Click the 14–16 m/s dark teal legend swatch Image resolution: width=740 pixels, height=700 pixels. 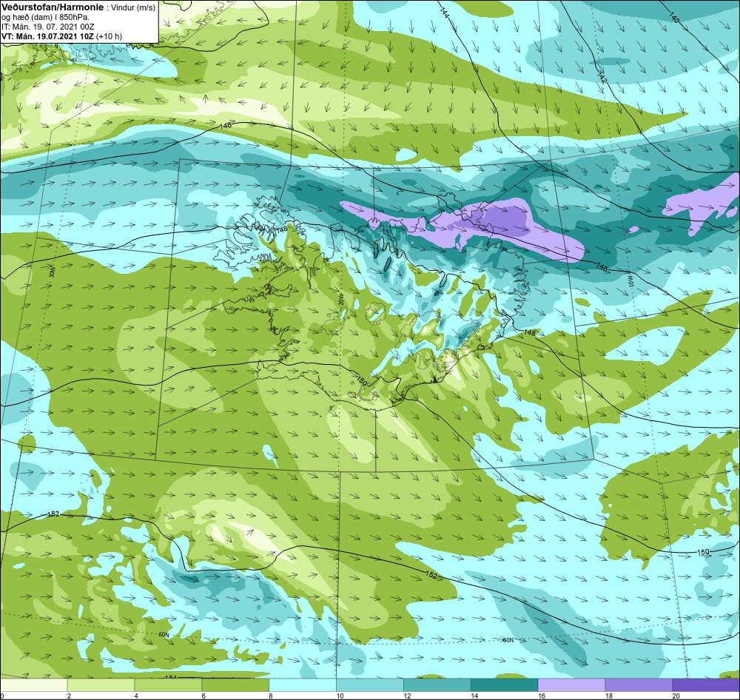tap(505, 684)
